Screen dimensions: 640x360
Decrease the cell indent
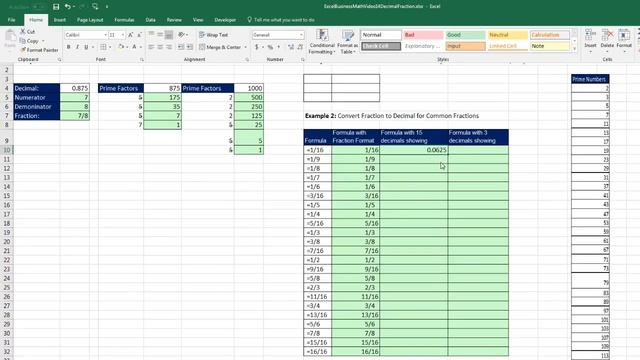tap(181, 47)
